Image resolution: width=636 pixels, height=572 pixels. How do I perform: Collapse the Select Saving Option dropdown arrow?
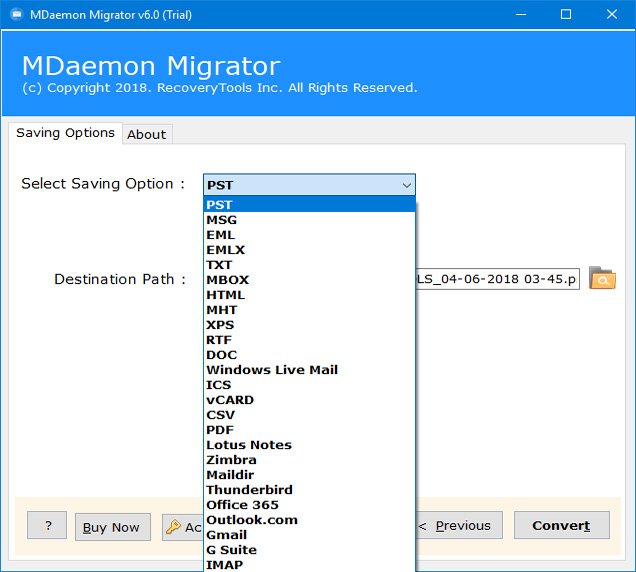(407, 185)
